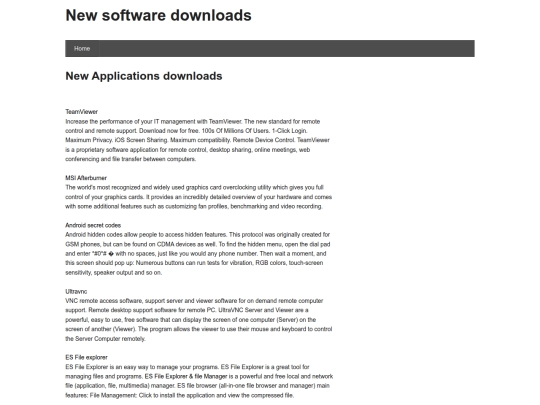The image size is (540, 405).
Task: Select the MSI Afterburner entry title
Action: pos(86,178)
